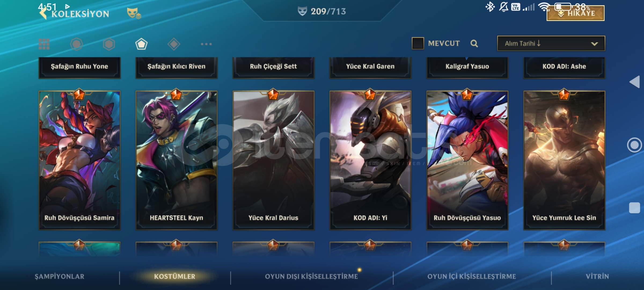Go back with the Koleksiyon arrow
Viewport: 644px width, 290px height.
(43, 13)
